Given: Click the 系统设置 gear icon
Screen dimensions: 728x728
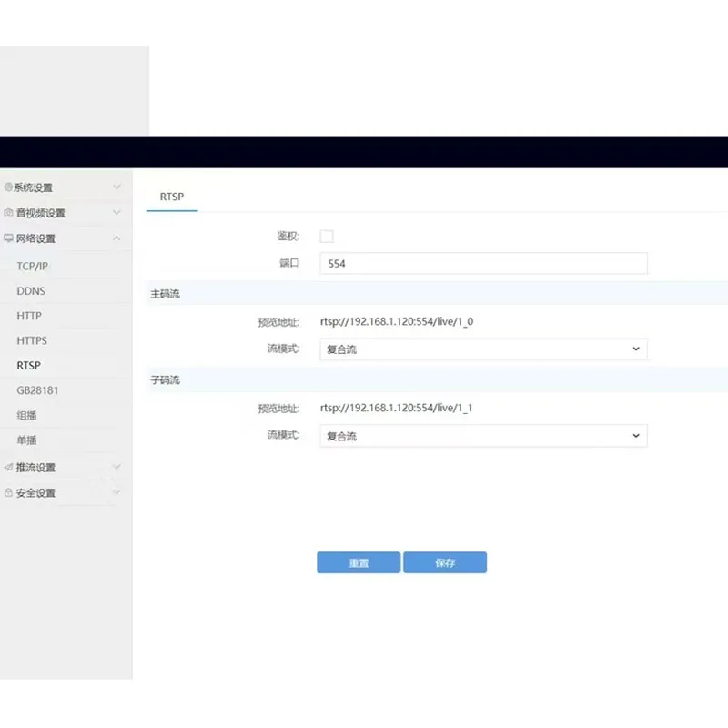Looking at the screenshot, I should tap(8, 187).
